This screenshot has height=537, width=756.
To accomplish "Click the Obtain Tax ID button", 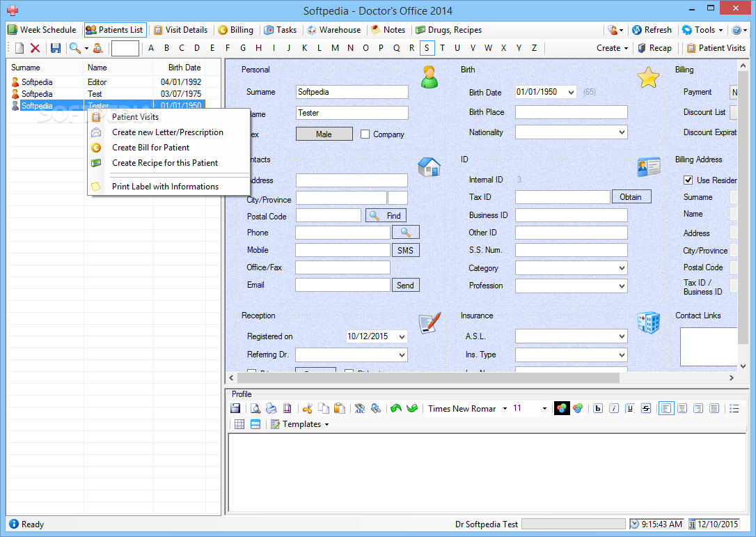I will (631, 197).
